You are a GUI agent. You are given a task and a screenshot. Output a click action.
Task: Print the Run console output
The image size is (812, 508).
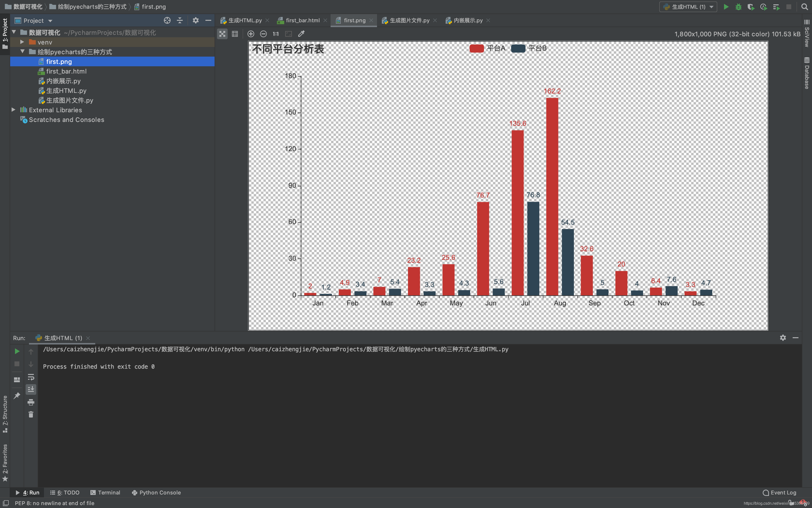[31, 402]
